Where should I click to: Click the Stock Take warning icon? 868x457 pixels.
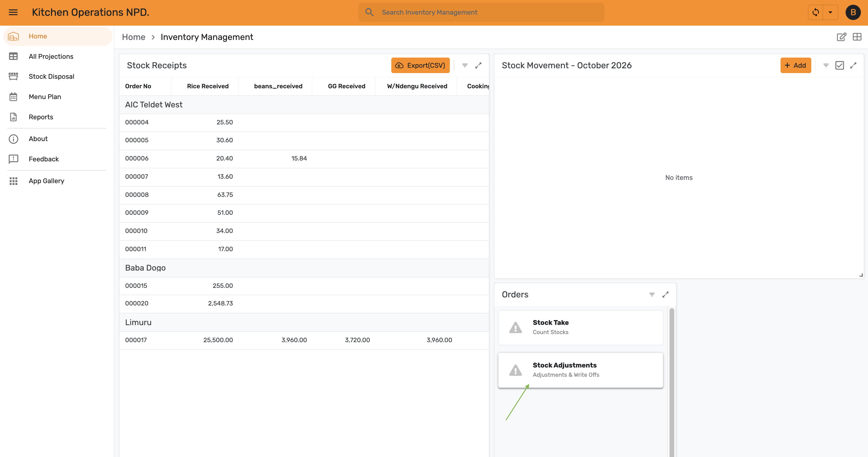click(x=515, y=327)
